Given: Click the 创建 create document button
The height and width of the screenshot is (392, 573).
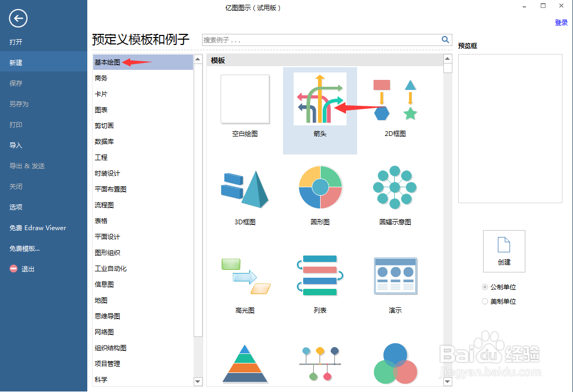Looking at the screenshot, I should pos(504,251).
